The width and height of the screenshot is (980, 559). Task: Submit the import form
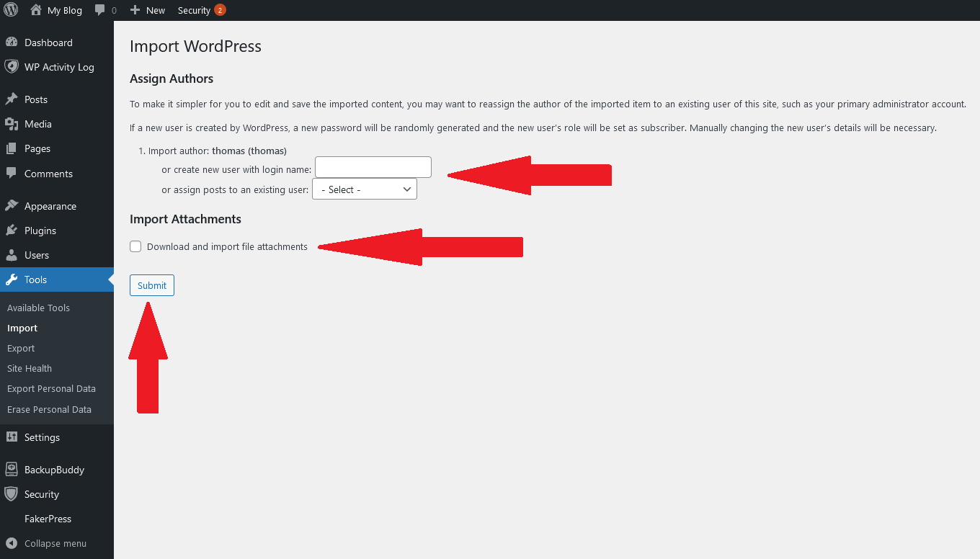[x=152, y=285]
